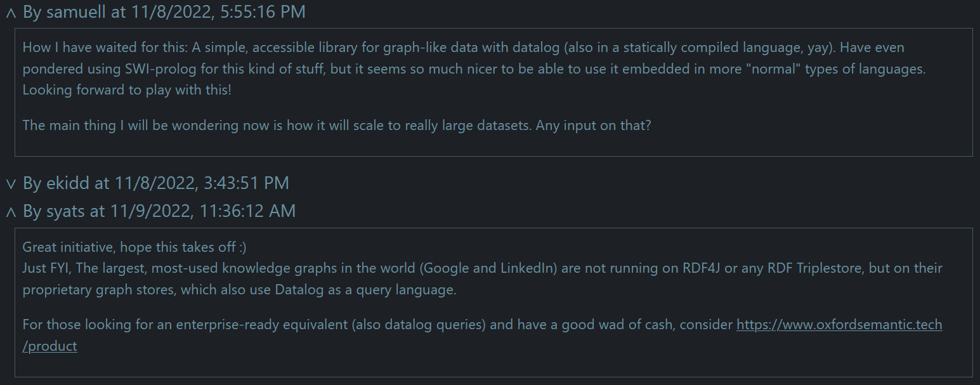Click the text "(Google and LinkedIn)"
This screenshot has width=980, height=385.
point(488,268)
